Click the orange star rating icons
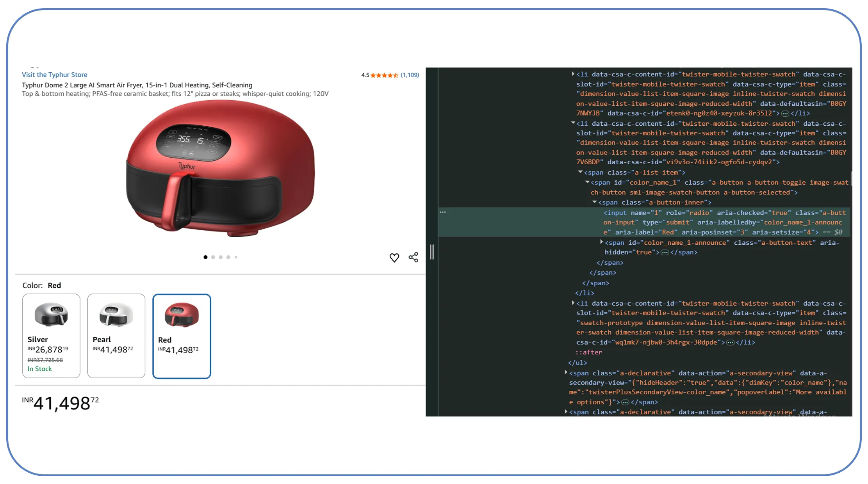This screenshot has width=868, height=484. coord(384,75)
